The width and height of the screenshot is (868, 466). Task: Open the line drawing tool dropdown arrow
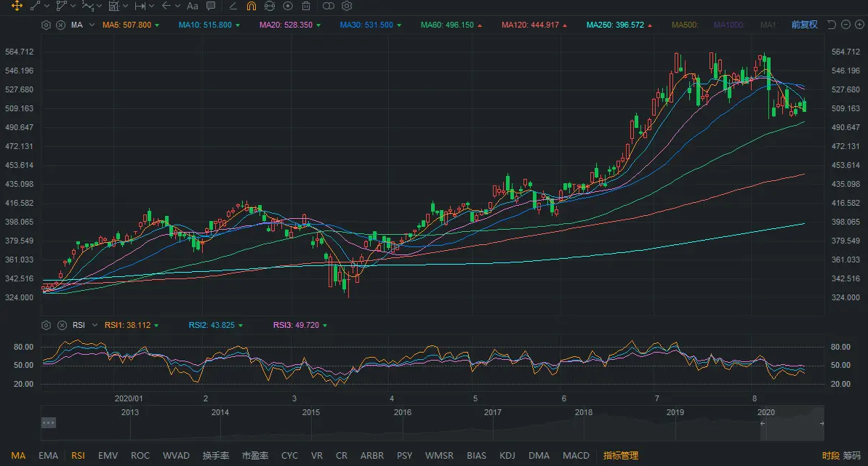pyautogui.click(x=47, y=7)
